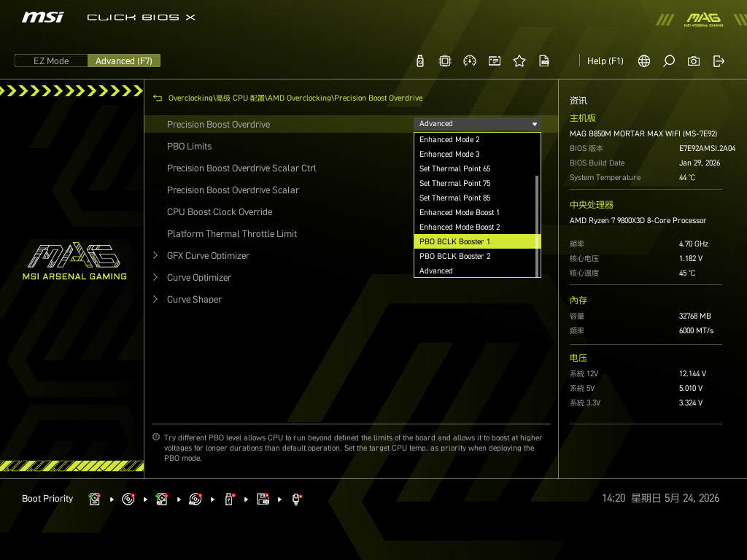
Task: Switch to EZ Mode
Action: [51, 61]
